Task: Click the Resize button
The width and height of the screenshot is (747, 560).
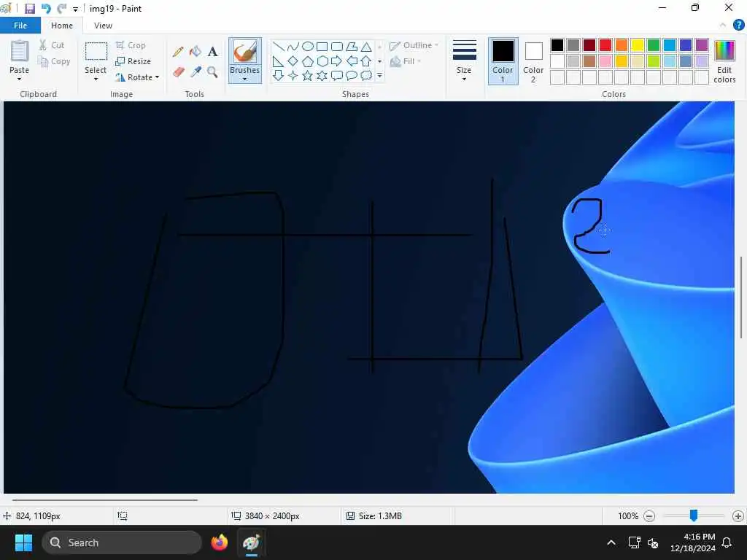Action: point(133,61)
